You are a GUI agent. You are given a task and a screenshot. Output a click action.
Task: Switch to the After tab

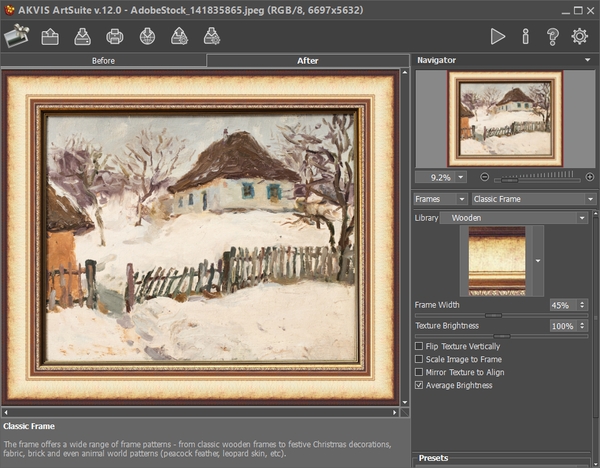click(x=308, y=60)
